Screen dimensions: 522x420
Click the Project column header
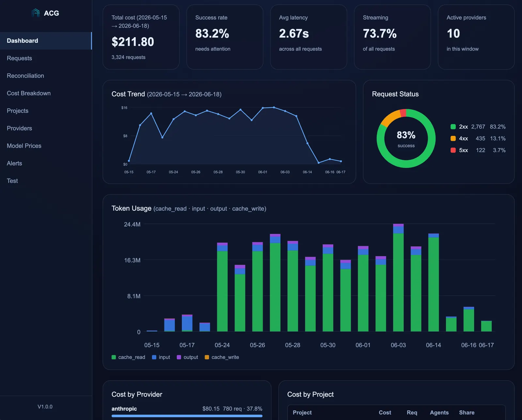click(x=302, y=412)
